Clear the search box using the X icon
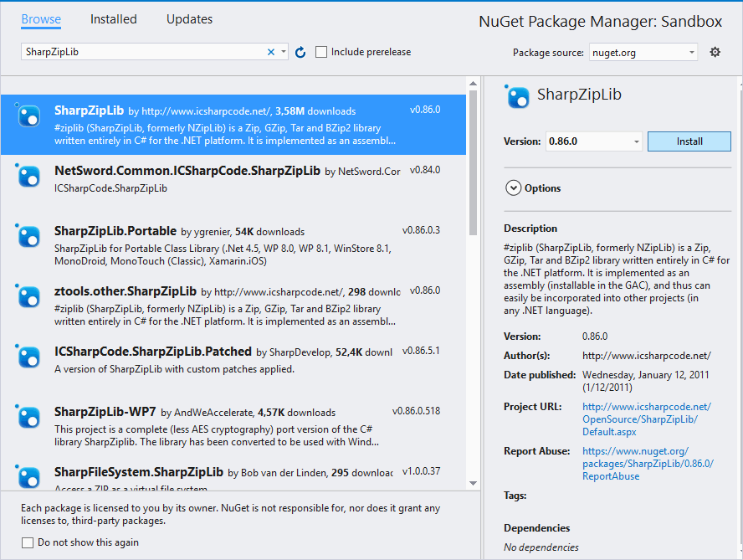743x560 pixels. click(x=271, y=51)
